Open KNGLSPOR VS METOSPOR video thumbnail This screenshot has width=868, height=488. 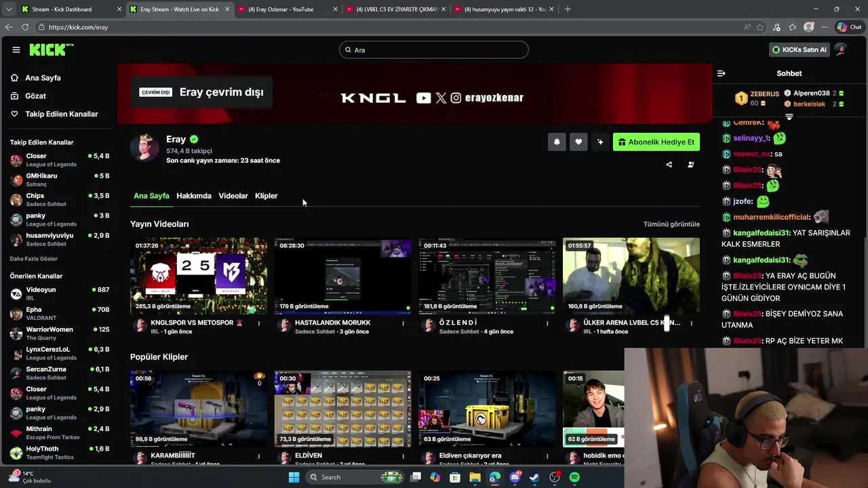199,276
